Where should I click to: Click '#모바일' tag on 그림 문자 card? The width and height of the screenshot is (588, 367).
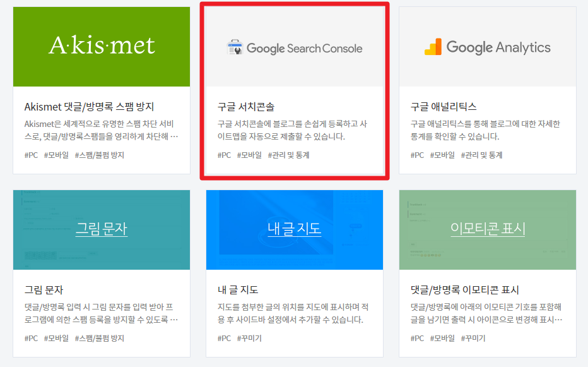[56, 339]
